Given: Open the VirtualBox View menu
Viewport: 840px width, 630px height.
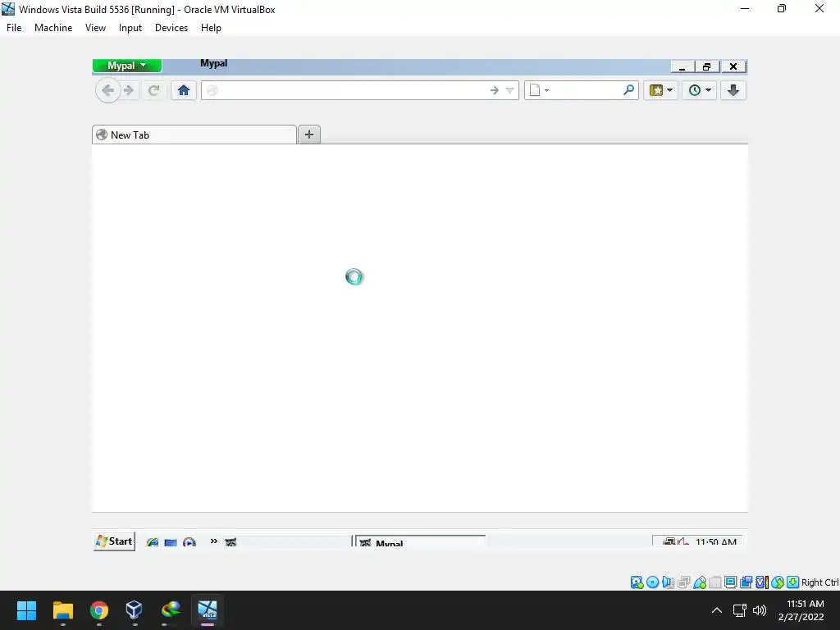Looking at the screenshot, I should [95, 28].
